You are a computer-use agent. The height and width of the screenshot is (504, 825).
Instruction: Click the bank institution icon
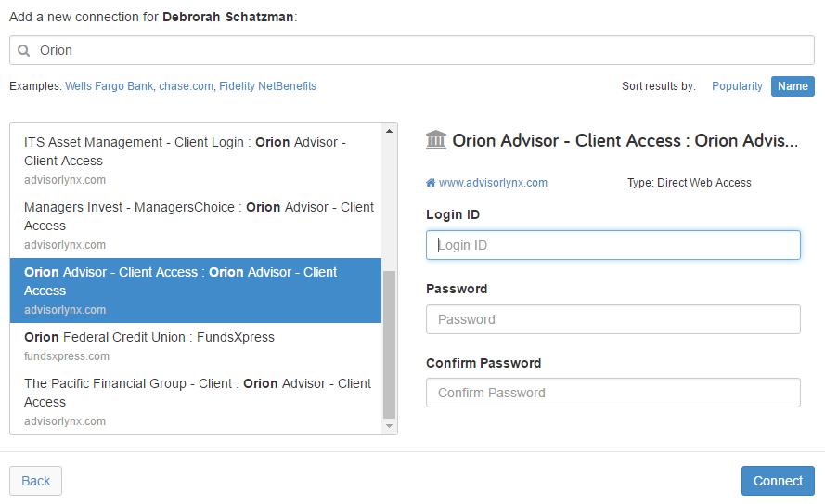(x=435, y=140)
